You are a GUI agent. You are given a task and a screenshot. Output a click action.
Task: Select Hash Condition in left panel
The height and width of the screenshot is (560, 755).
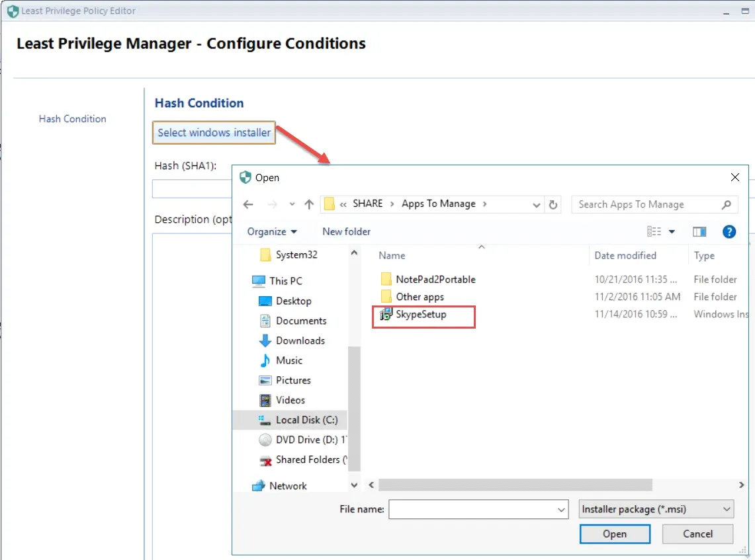pyautogui.click(x=72, y=119)
